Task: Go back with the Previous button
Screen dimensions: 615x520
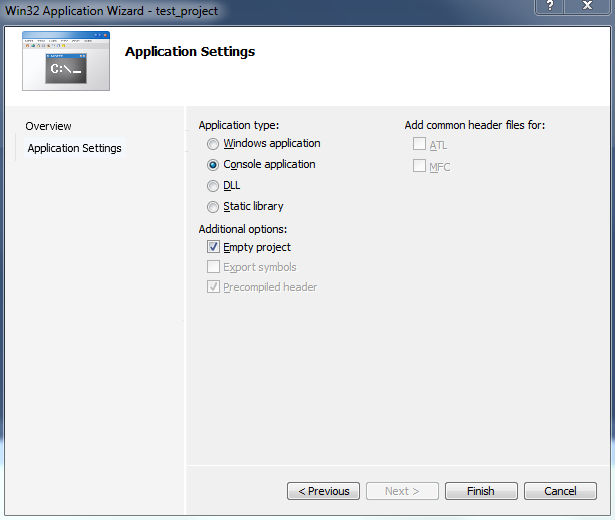Action: tap(323, 491)
